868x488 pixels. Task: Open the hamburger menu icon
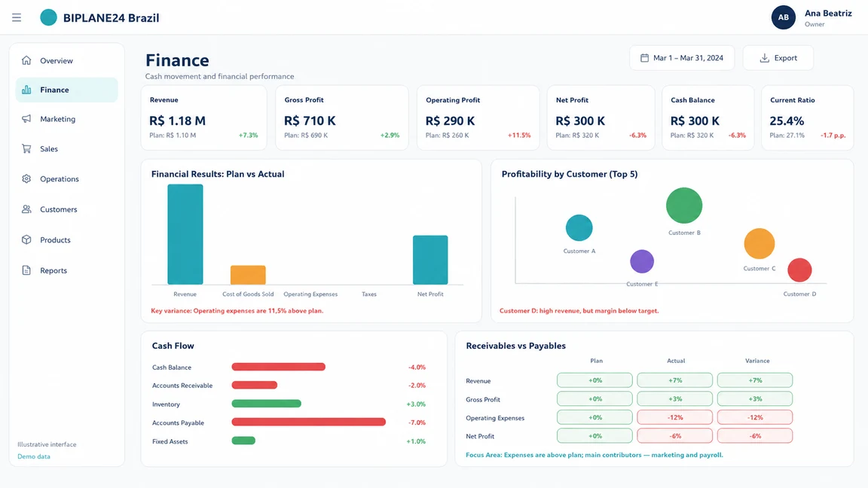point(17,18)
